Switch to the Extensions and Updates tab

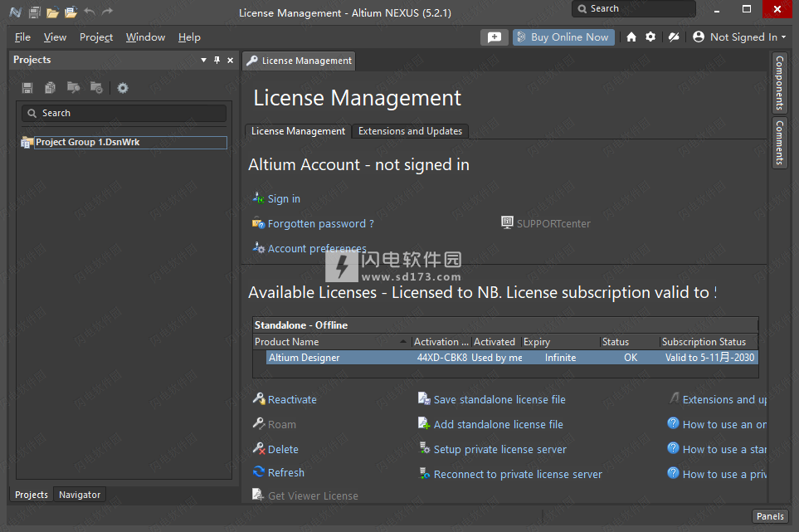click(x=410, y=131)
